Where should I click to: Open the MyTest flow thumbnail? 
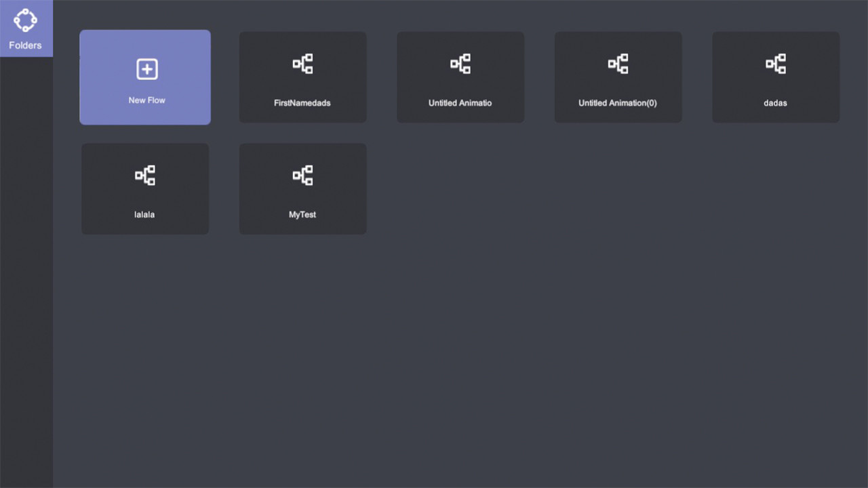302,188
